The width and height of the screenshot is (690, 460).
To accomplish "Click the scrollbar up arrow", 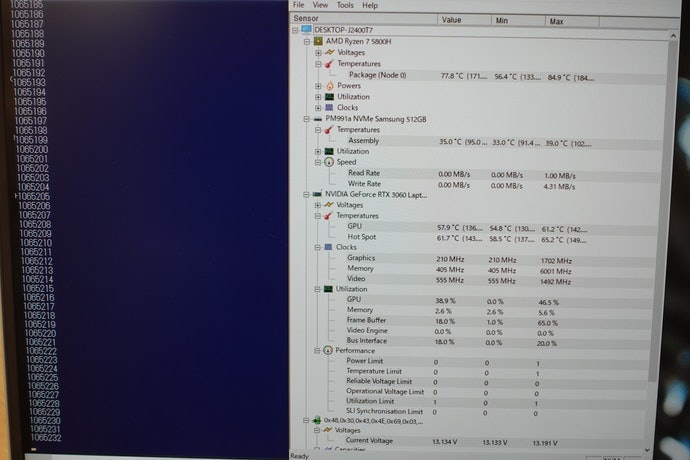I will point(673,36).
